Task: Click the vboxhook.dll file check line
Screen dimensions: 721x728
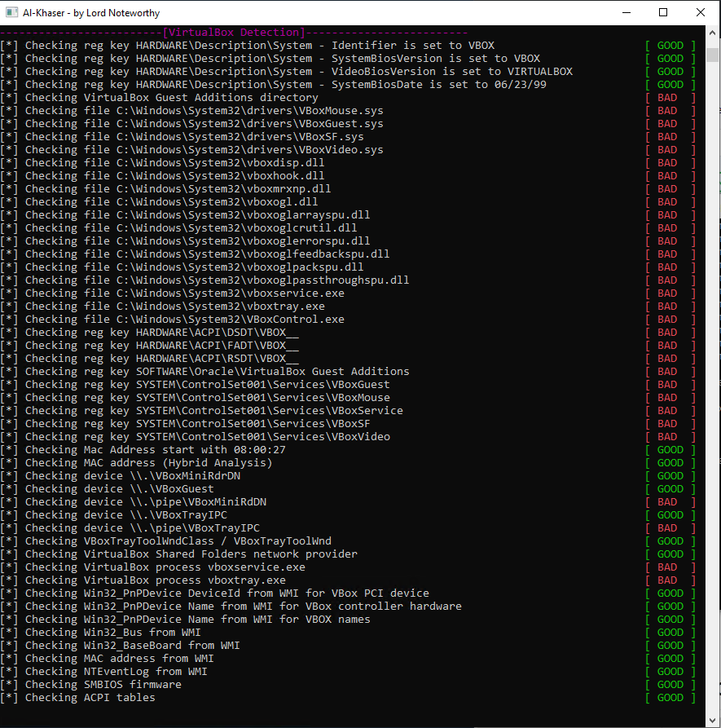Action: pyautogui.click(x=348, y=175)
